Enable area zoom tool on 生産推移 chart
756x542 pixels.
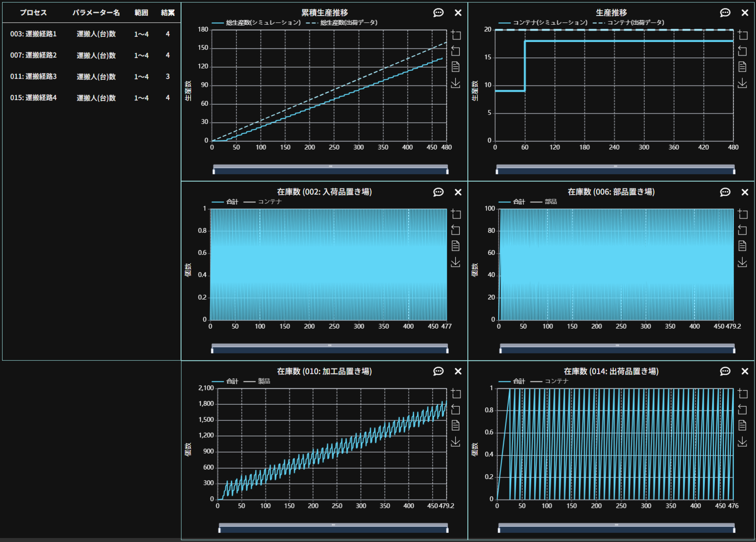pyautogui.click(x=742, y=35)
